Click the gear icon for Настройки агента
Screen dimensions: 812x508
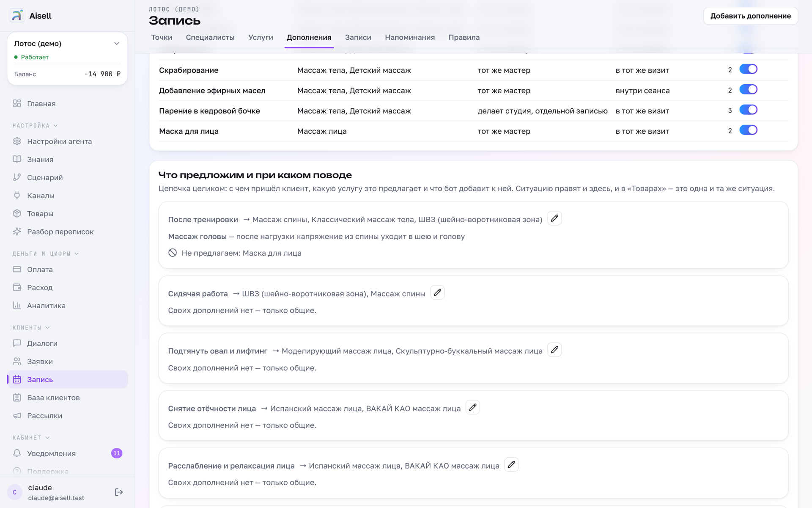[17, 141]
